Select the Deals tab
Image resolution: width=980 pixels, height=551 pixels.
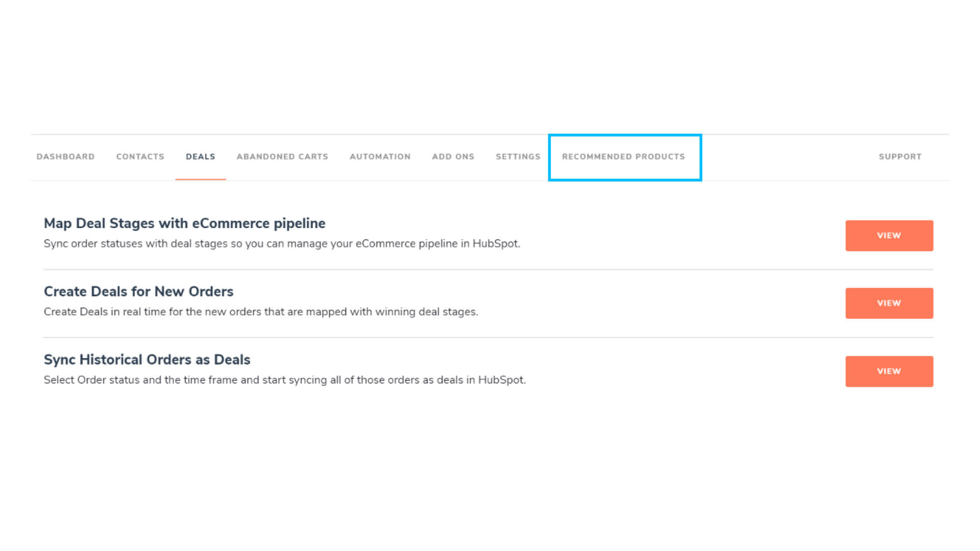pos(200,157)
